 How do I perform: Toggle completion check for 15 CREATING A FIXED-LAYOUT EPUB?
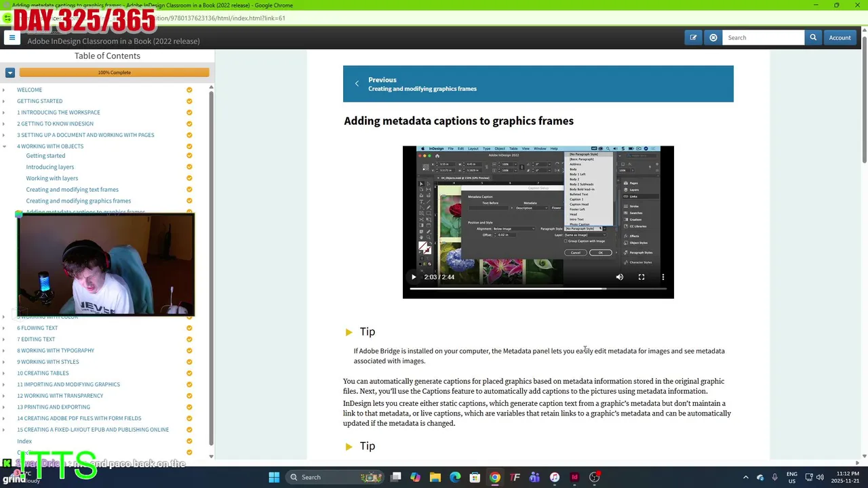(x=189, y=430)
